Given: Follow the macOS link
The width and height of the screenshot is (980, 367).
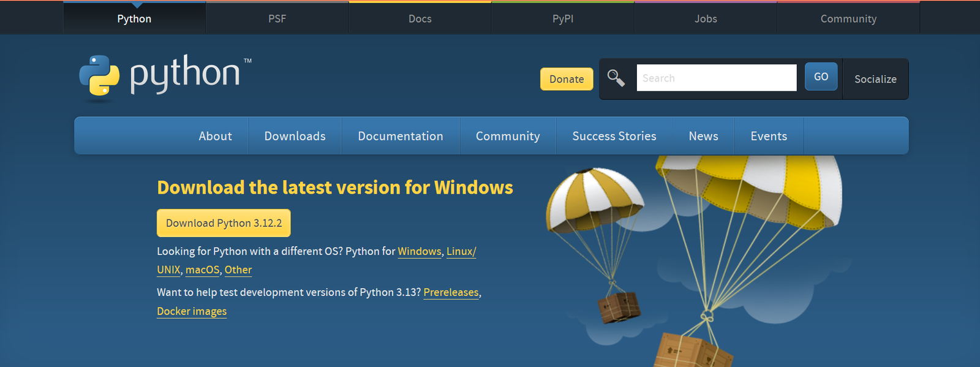Looking at the screenshot, I should [202, 270].
